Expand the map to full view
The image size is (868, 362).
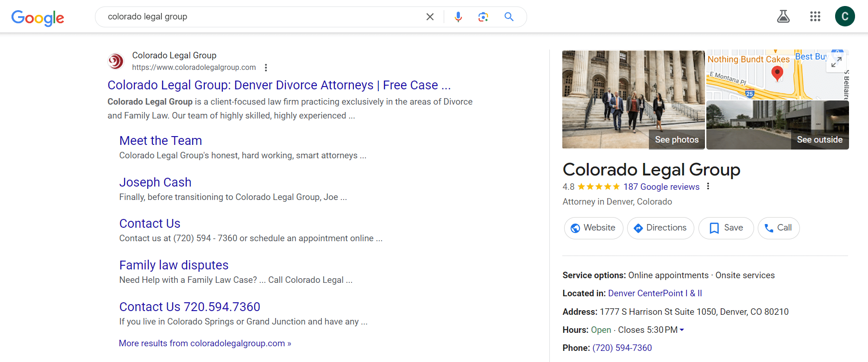(x=836, y=62)
